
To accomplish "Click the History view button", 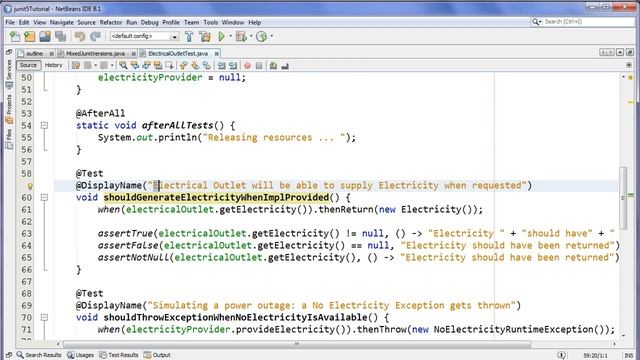I will [x=53, y=65].
